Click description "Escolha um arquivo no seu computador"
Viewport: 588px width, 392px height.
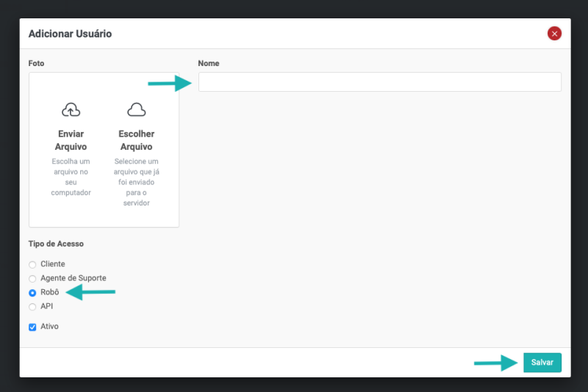click(x=71, y=177)
